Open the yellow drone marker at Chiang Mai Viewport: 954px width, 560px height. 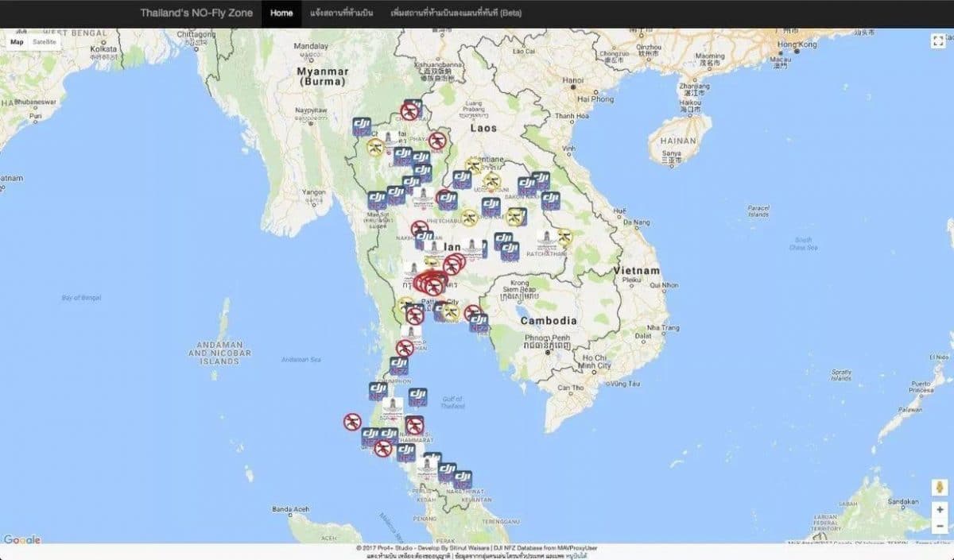[375, 147]
